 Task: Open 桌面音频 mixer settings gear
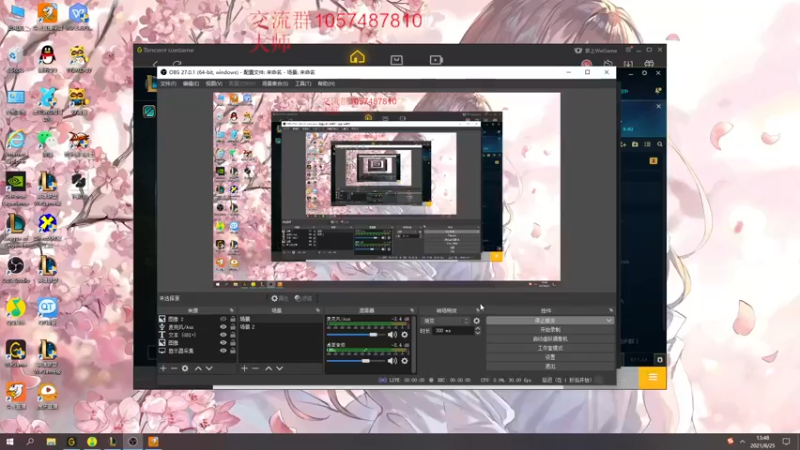[x=405, y=361]
